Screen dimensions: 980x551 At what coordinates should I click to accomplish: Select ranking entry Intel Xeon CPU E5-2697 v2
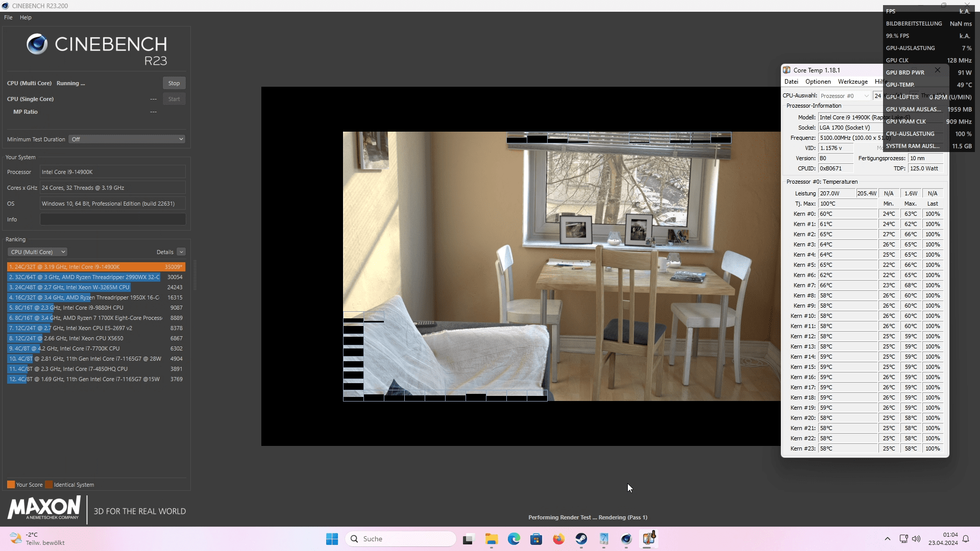(96, 328)
